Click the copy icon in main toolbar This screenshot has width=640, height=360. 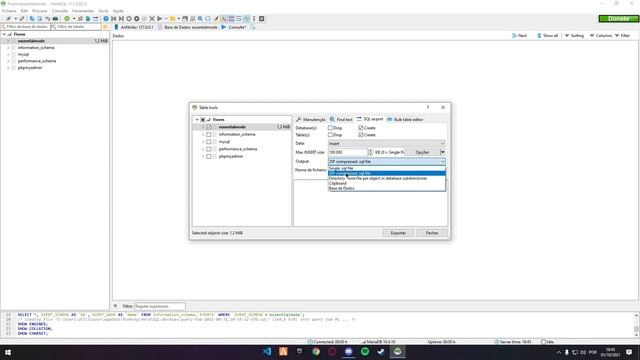click(32, 19)
